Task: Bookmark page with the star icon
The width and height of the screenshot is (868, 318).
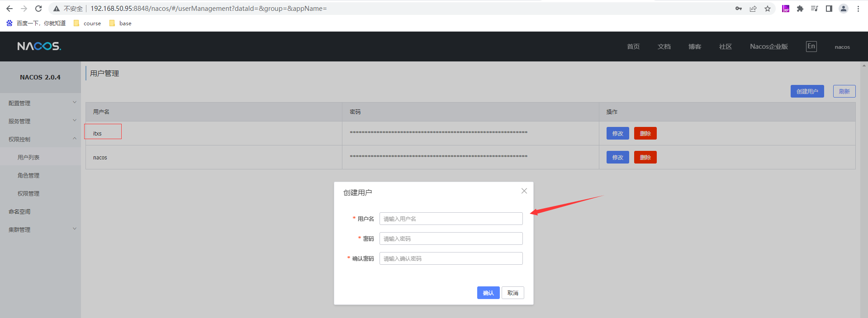Action: coord(768,9)
